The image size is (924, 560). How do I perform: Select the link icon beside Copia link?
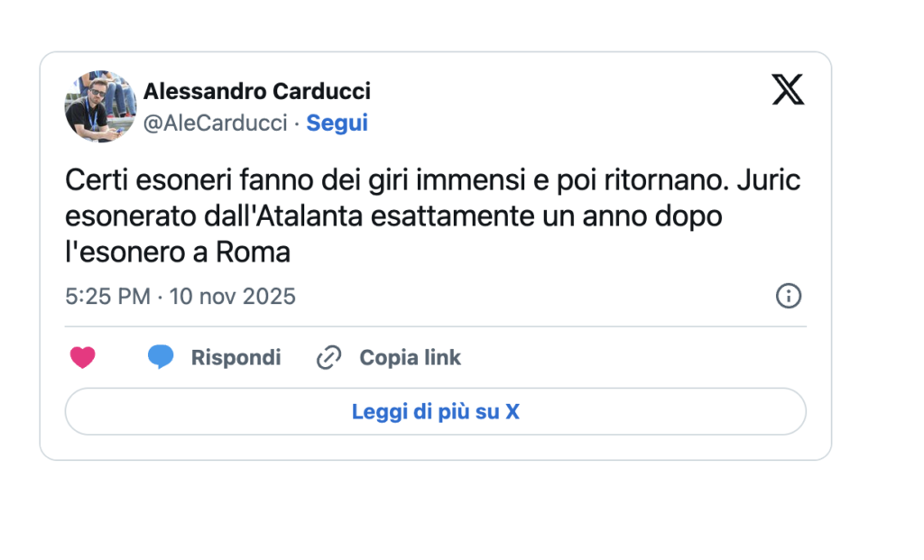tap(328, 357)
